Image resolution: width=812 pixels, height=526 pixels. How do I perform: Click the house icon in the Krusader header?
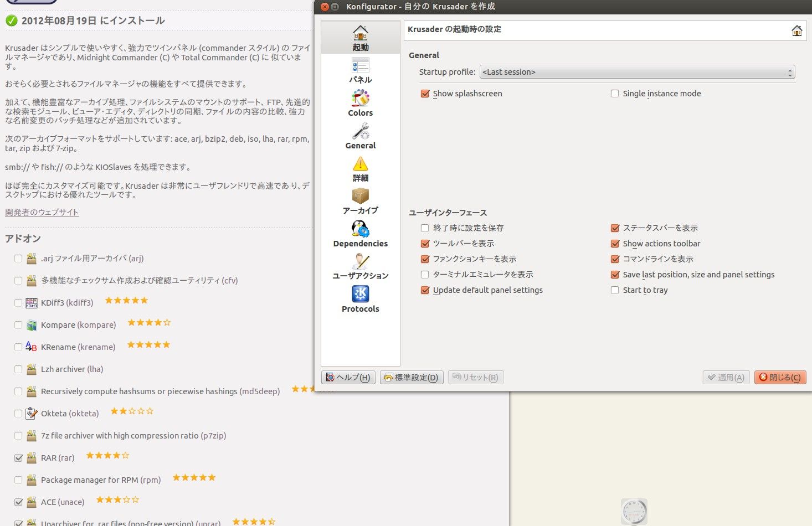tap(796, 30)
